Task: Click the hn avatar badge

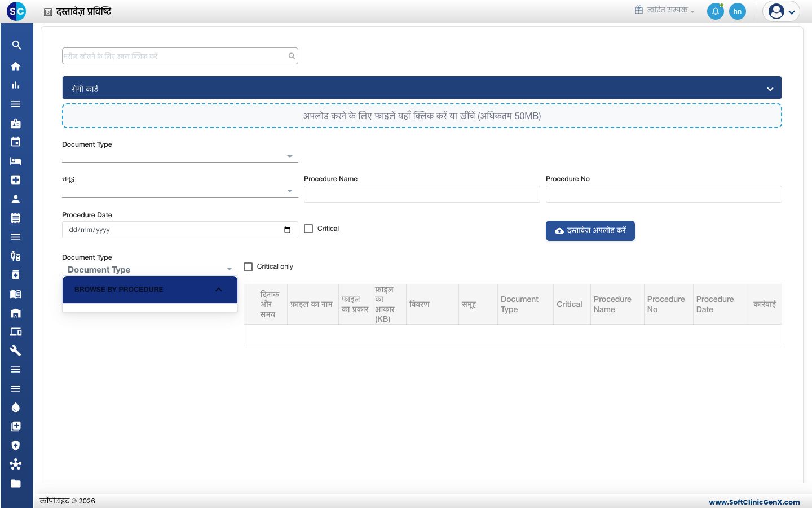Action: pos(738,11)
